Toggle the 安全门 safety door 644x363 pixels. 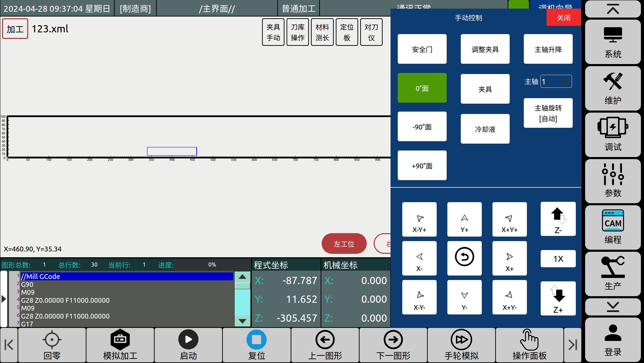point(422,49)
